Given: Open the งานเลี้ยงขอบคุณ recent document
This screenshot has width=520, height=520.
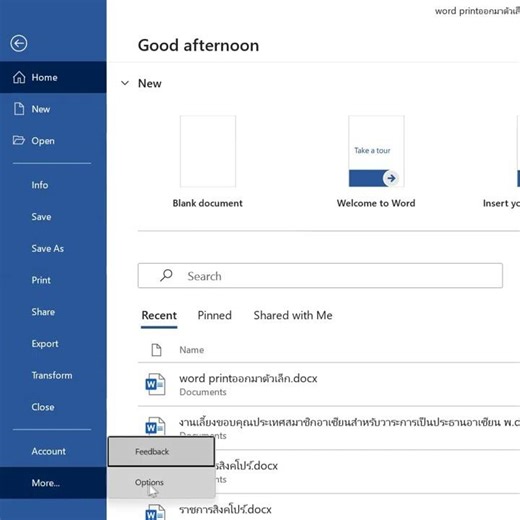Looking at the screenshot, I should tap(329, 428).
